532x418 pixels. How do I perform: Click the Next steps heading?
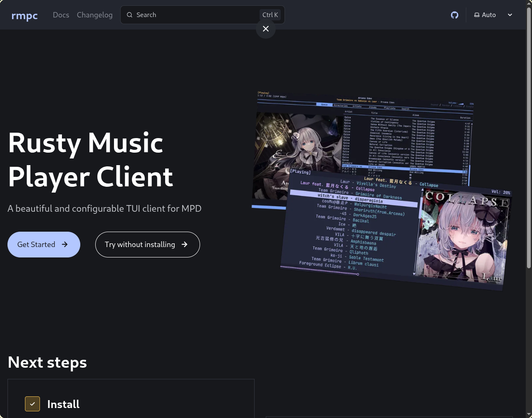(47, 362)
